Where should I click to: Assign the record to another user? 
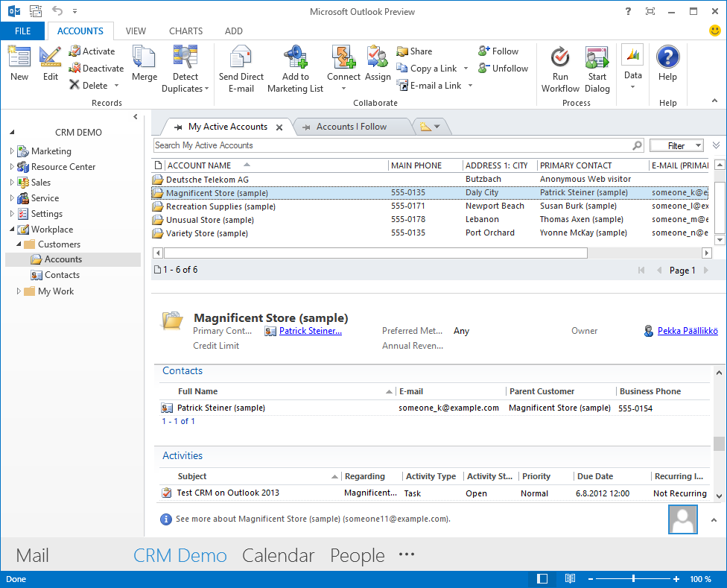pyautogui.click(x=378, y=63)
